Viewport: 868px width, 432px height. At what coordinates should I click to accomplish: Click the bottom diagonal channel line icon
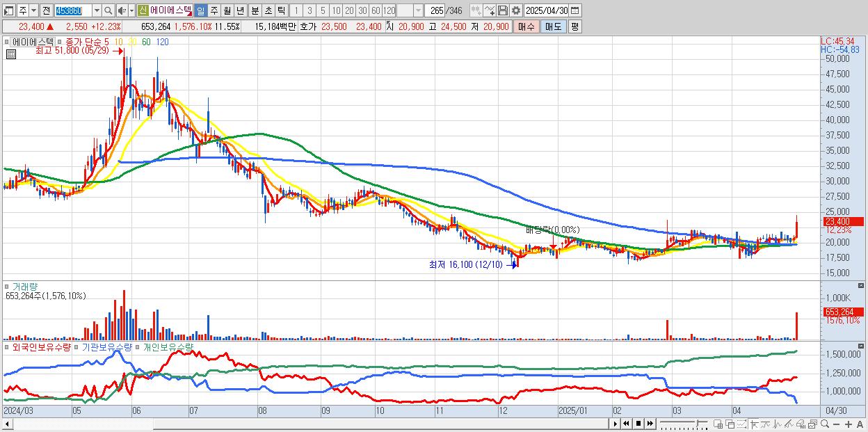click(x=789, y=424)
